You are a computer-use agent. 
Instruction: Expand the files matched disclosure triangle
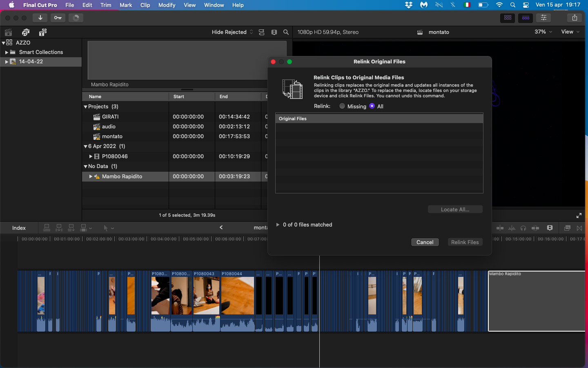point(278,224)
